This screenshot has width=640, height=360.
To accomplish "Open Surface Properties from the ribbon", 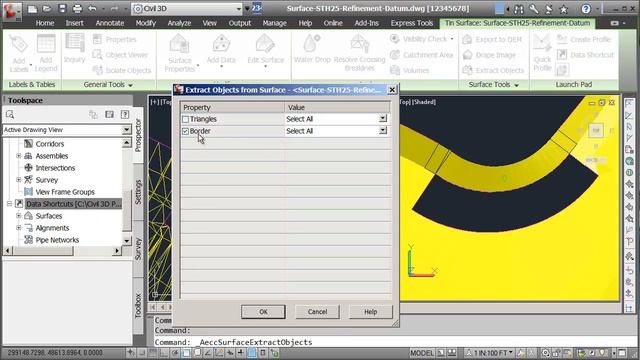I will [x=180, y=53].
